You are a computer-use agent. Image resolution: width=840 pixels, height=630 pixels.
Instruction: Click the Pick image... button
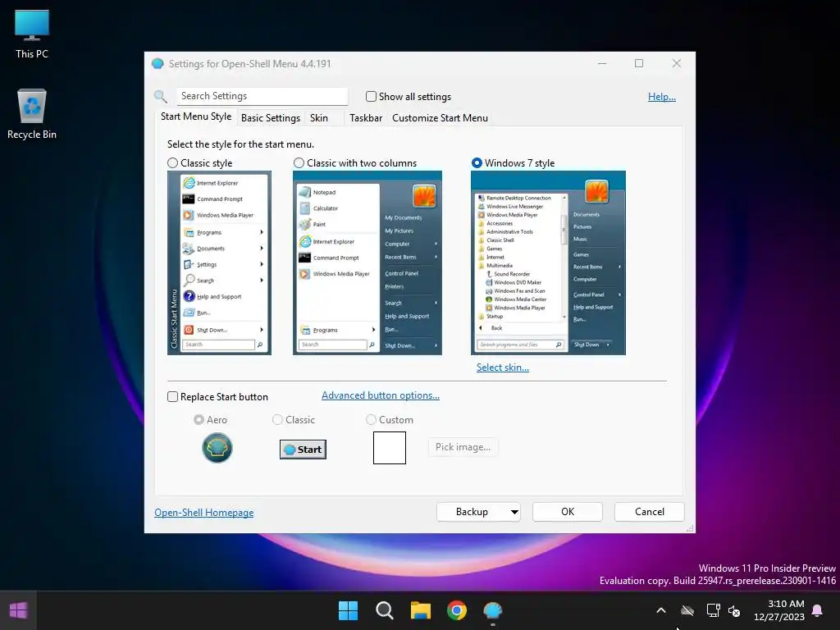point(463,447)
